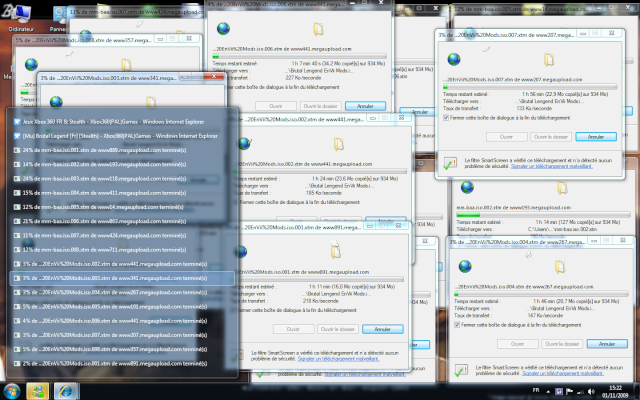Uncheck 'Fermer cette boîte de dialogue' in www207 dialog
Viewport: 640px width, 400px height.
click(x=446, y=118)
